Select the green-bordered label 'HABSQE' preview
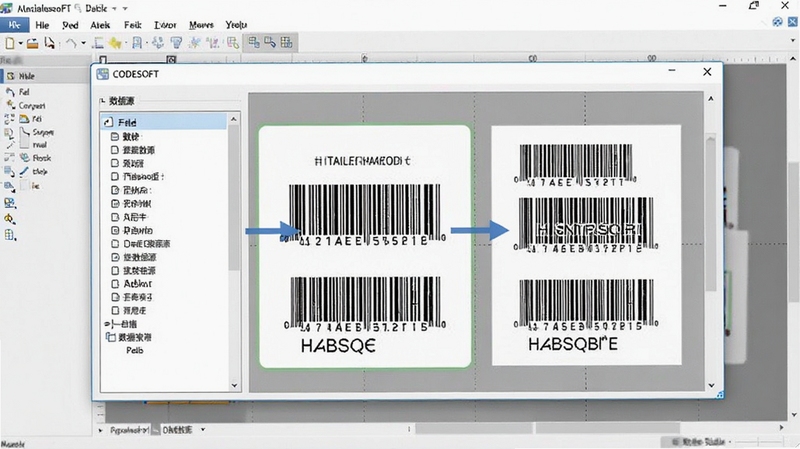 (365, 246)
